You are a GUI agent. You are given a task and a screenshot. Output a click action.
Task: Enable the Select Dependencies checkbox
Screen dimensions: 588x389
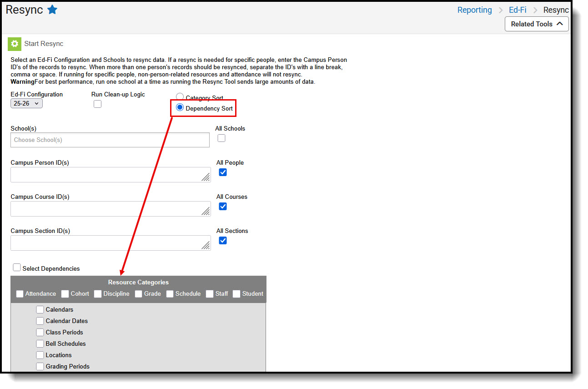tap(17, 267)
